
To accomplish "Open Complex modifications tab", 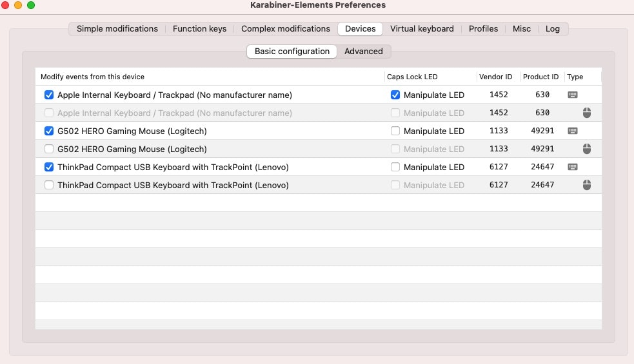I will pos(286,29).
